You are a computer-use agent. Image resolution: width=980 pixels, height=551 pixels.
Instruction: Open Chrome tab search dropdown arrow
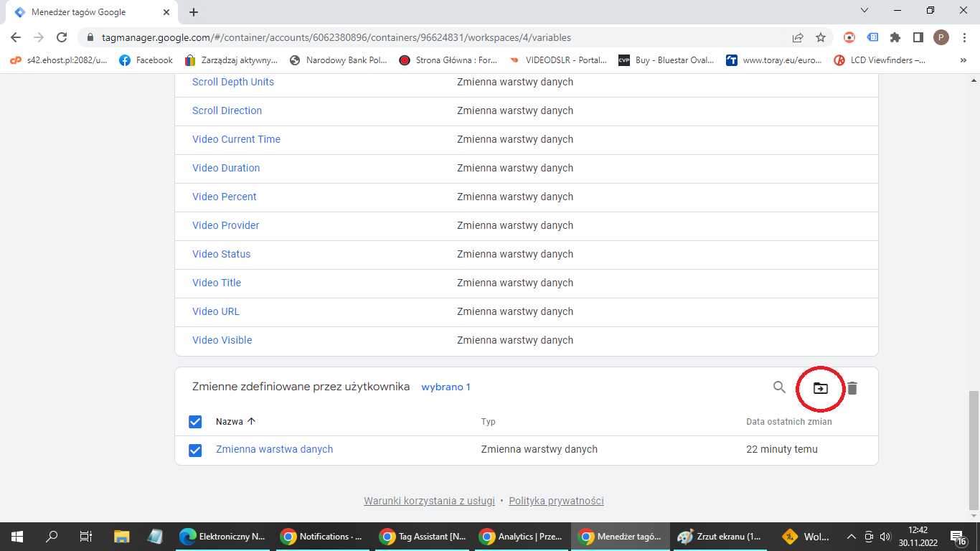click(x=864, y=11)
